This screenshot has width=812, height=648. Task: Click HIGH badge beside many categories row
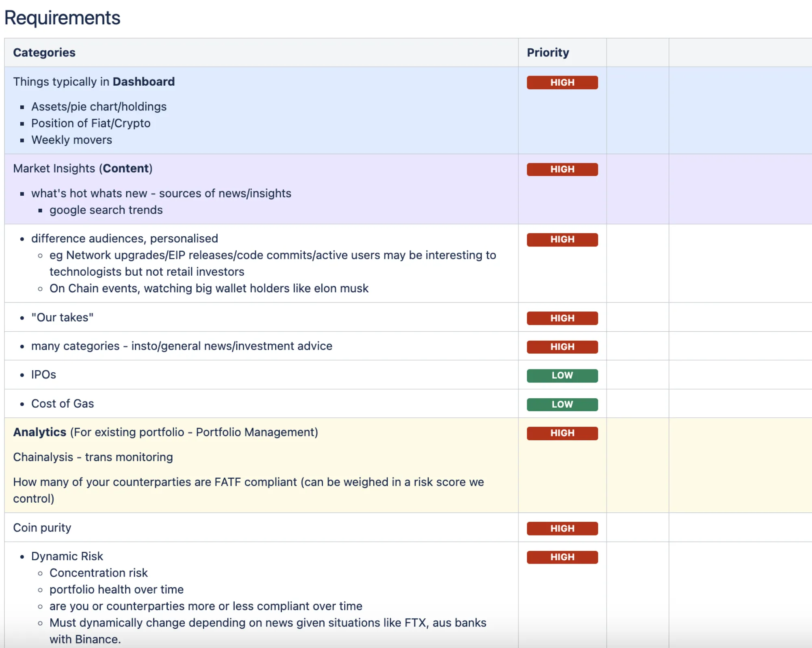(562, 347)
